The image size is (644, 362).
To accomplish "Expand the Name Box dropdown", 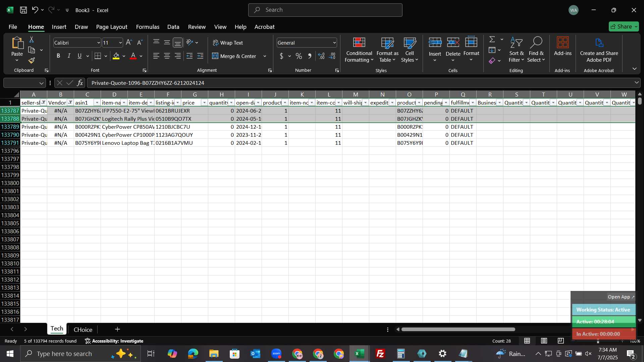I will pyautogui.click(x=41, y=83).
